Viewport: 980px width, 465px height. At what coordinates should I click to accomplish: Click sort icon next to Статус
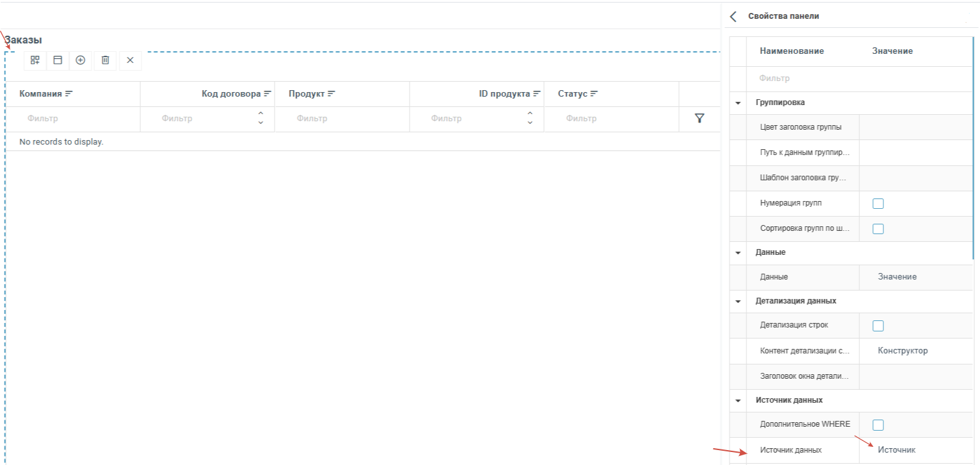[594, 94]
